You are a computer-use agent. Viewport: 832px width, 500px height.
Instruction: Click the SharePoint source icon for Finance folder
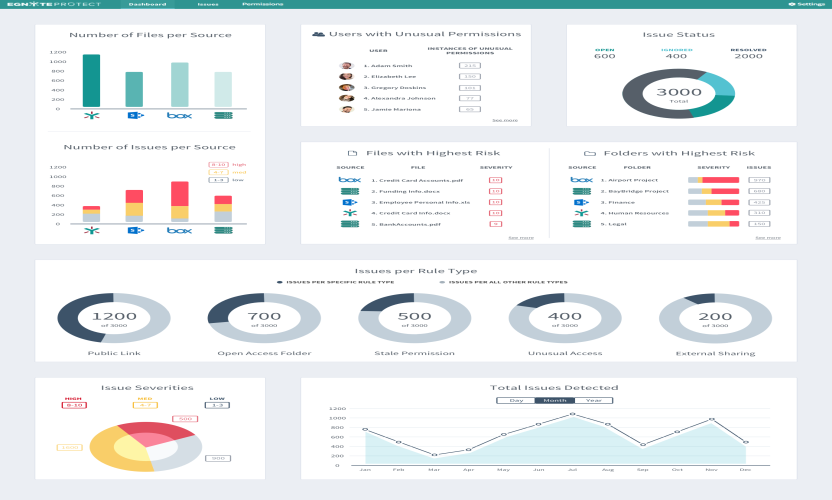pyautogui.click(x=581, y=202)
